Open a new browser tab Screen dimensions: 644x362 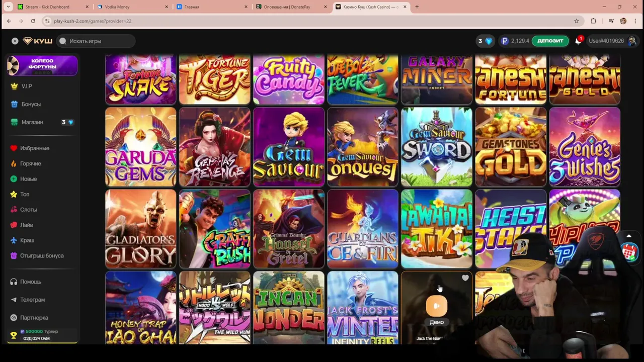417,7
